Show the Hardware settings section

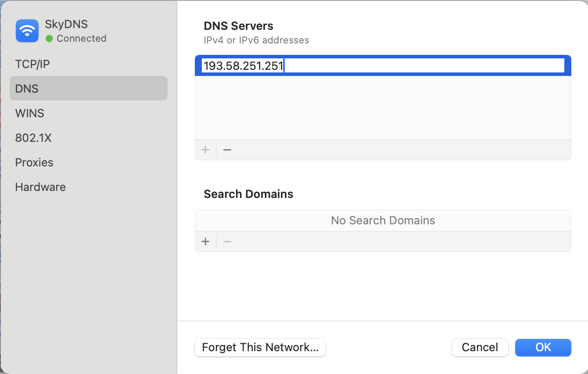pos(40,187)
